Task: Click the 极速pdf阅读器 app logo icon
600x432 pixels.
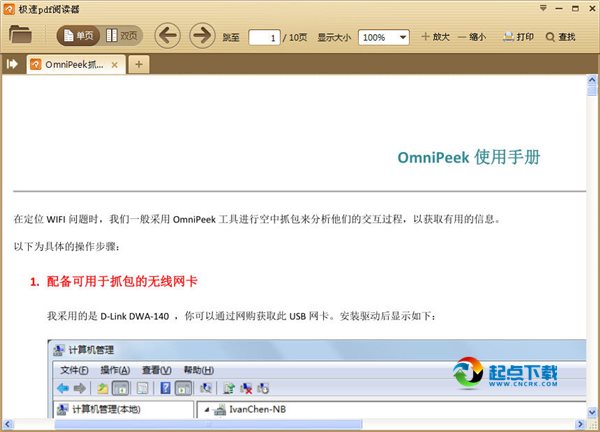Action: pyautogui.click(x=9, y=9)
